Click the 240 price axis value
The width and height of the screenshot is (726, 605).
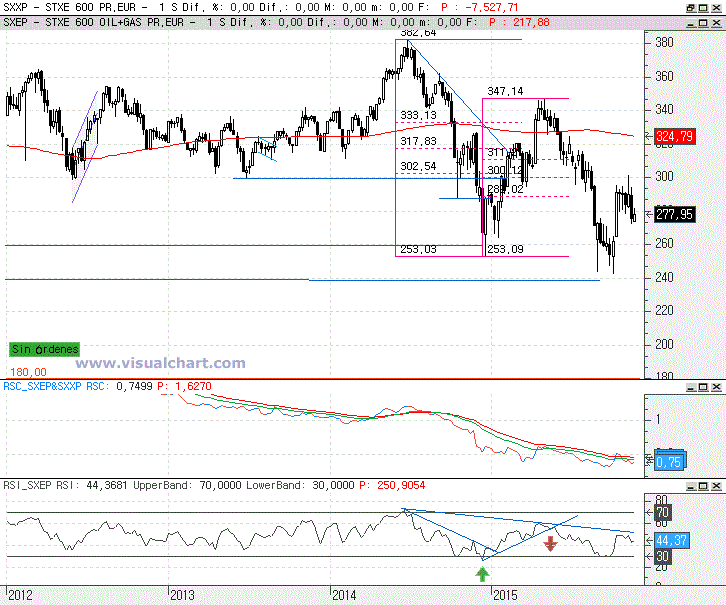[x=664, y=277]
